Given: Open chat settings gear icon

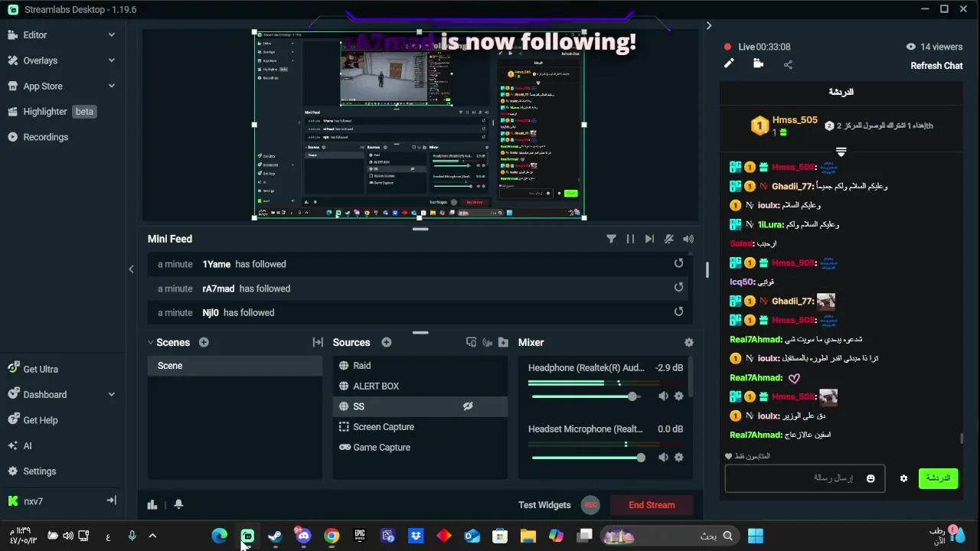Looking at the screenshot, I should point(903,478).
